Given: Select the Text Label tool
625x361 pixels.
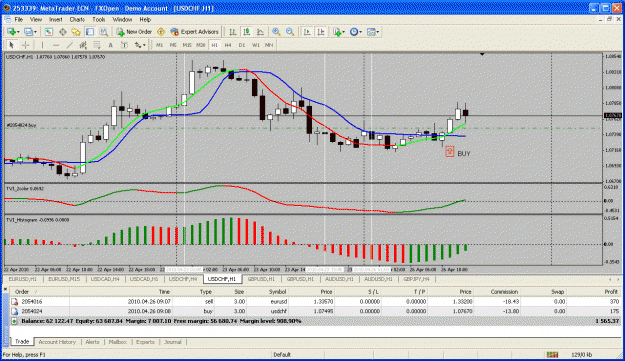Looking at the screenshot, I should pyautogui.click(x=124, y=45).
